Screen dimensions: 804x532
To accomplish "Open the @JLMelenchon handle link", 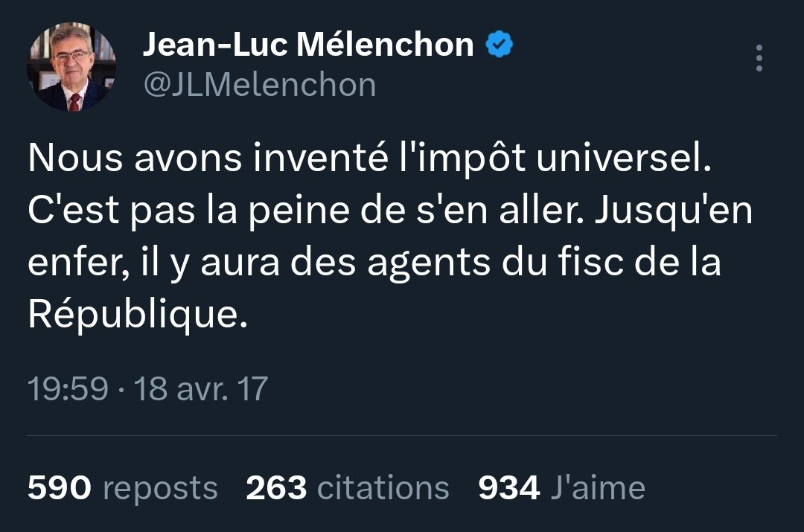I will pyautogui.click(x=259, y=86).
